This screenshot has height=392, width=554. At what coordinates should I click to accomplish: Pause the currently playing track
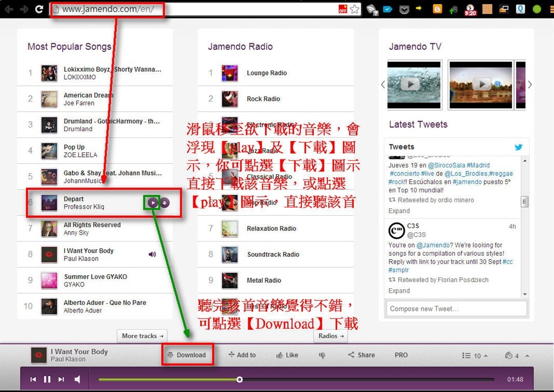pos(47,379)
